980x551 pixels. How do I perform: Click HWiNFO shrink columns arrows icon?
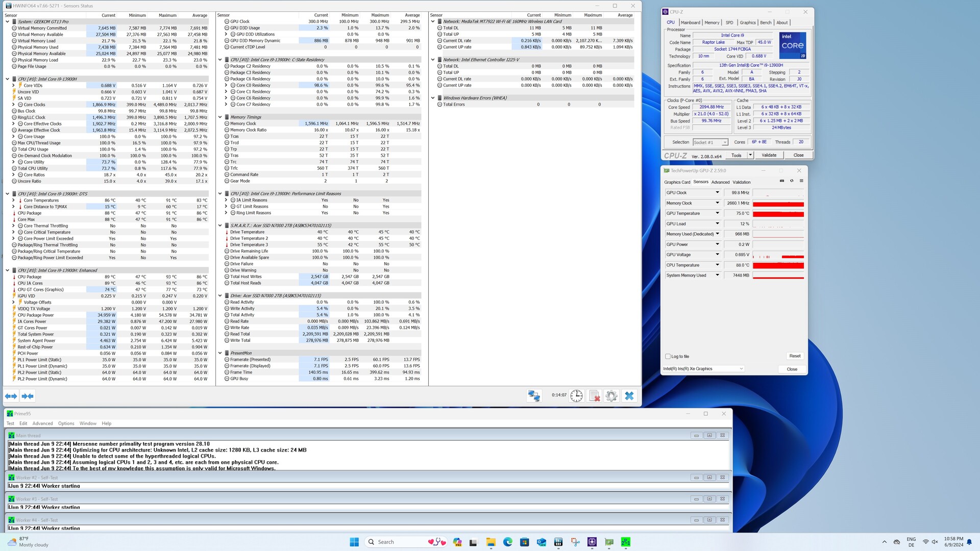28,396
